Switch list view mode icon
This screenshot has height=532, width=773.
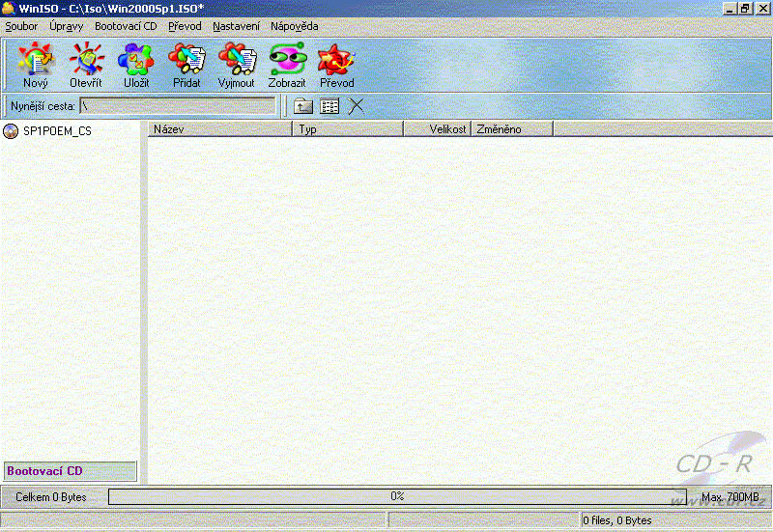click(329, 106)
